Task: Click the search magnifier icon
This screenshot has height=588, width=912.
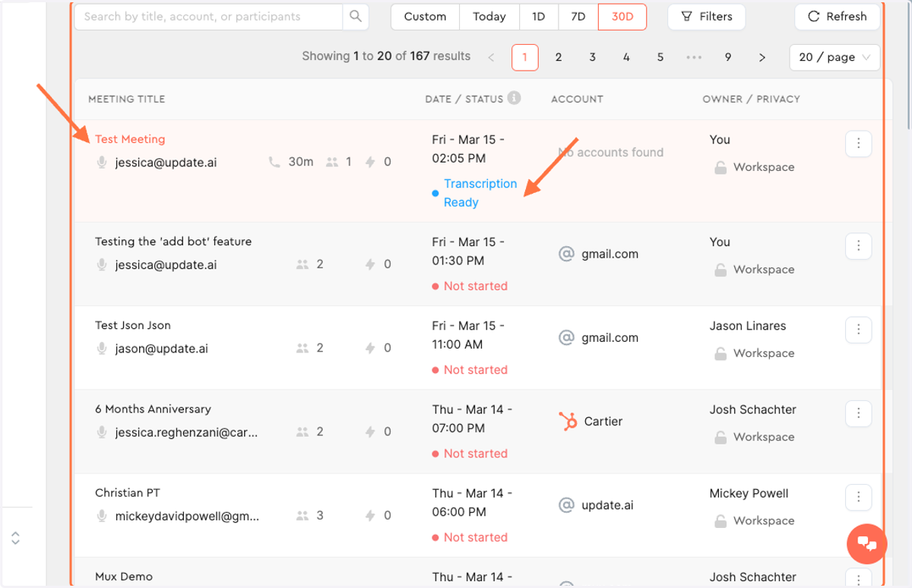Action: click(356, 17)
